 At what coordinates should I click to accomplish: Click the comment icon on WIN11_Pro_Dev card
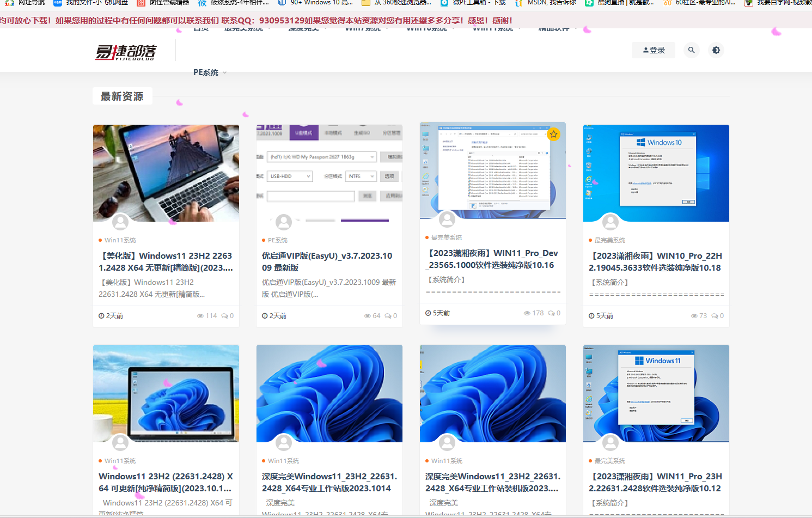pos(551,313)
